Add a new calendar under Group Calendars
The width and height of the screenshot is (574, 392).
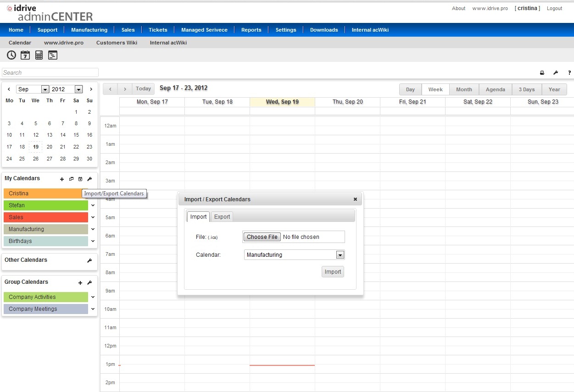click(80, 283)
